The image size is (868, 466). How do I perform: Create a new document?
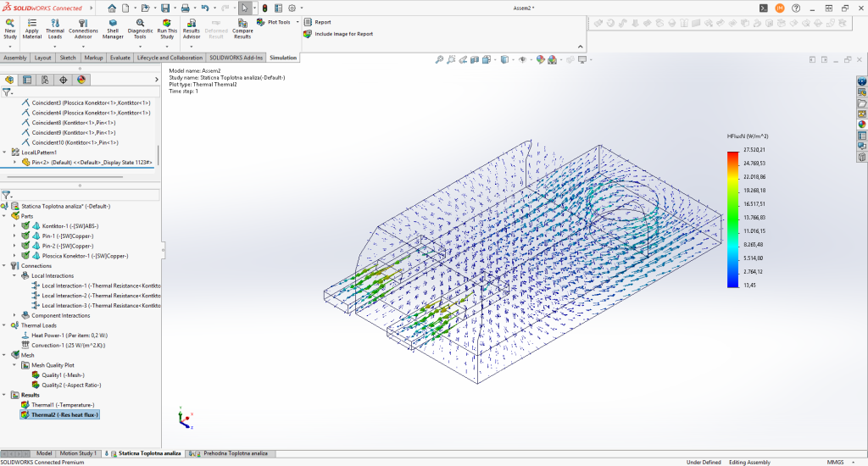[125, 8]
